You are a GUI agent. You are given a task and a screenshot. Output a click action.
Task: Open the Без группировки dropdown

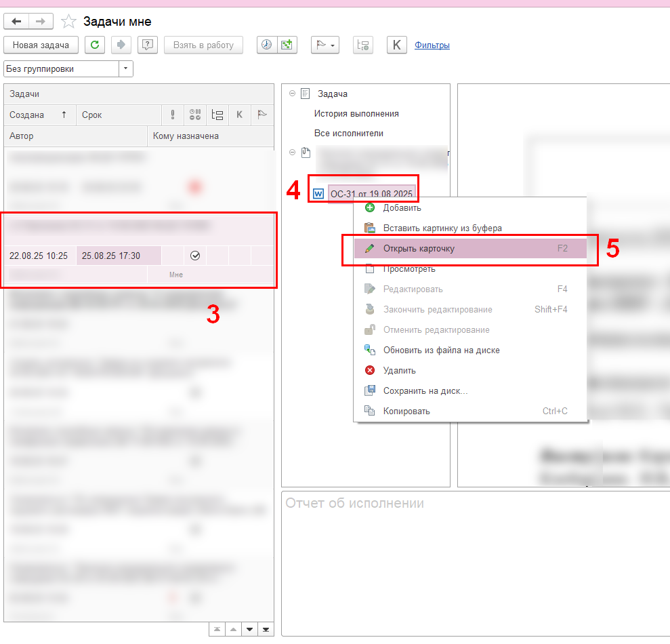click(126, 69)
